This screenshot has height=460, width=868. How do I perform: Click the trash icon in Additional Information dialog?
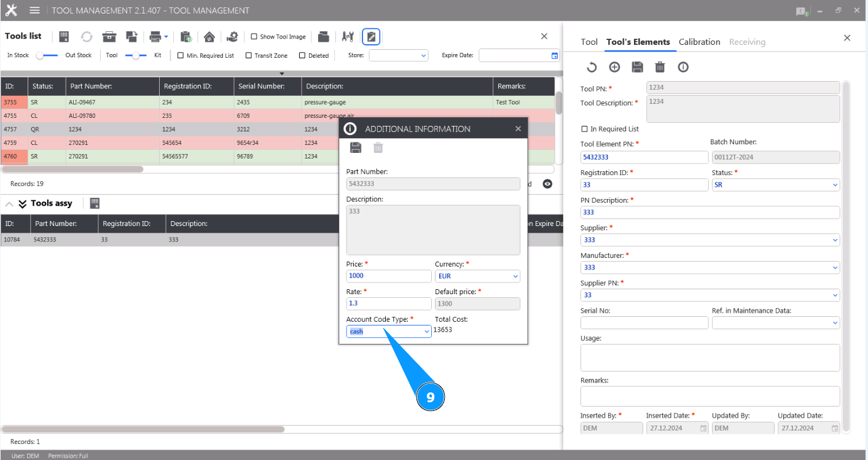click(378, 147)
